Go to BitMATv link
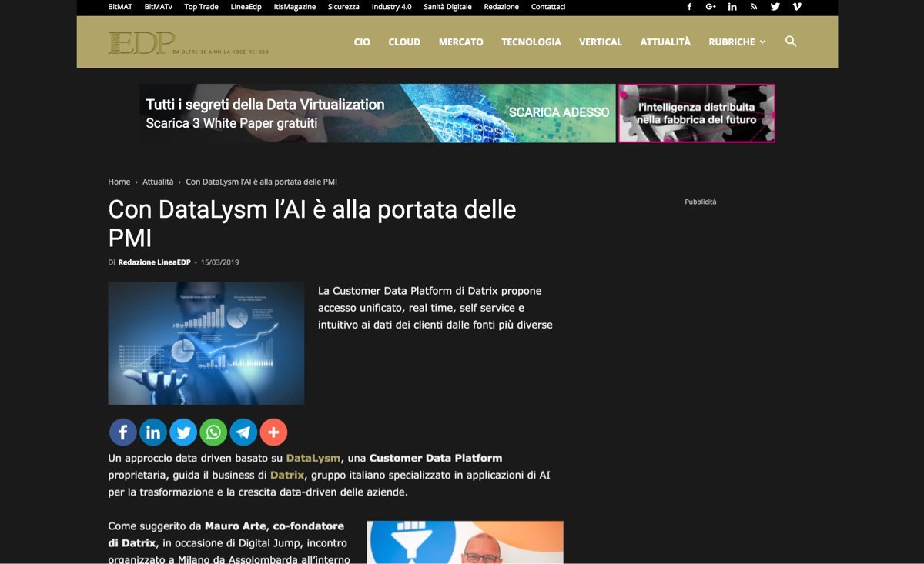The height and width of the screenshot is (564, 924). 158,7
